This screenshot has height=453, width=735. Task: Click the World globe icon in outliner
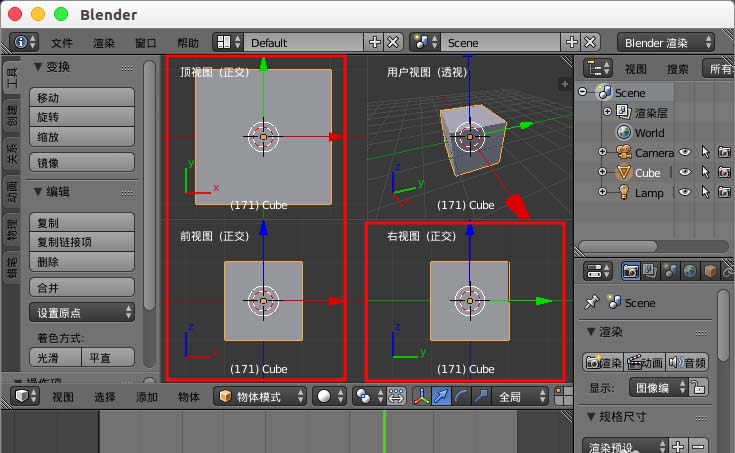tap(623, 132)
